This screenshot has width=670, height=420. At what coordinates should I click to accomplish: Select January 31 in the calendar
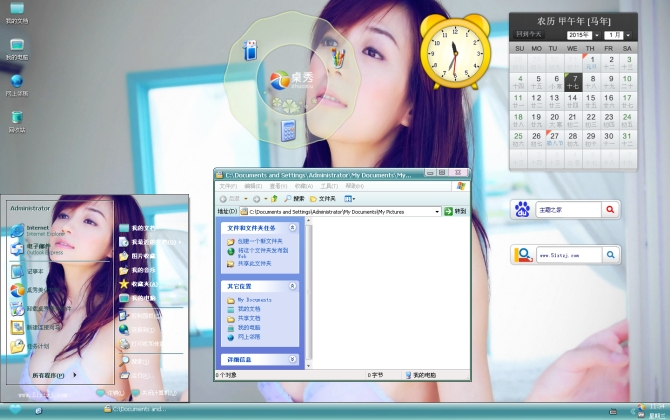click(627, 139)
